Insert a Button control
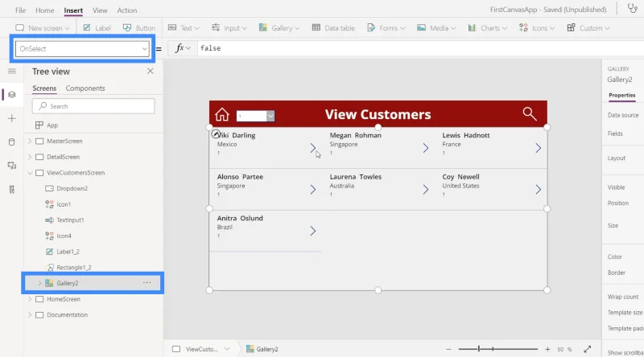 [139, 28]
